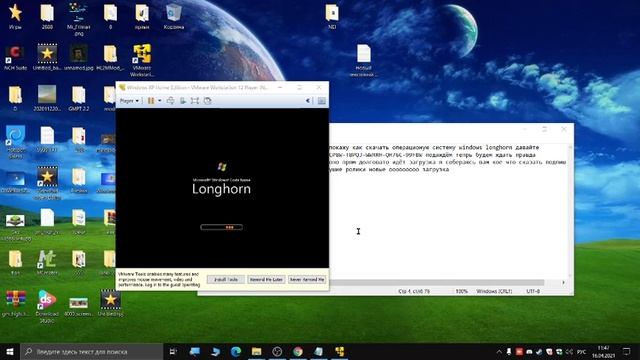Switch to Notepad taskbar button
This screenshot has height=360, width=640.
[318, 351]
